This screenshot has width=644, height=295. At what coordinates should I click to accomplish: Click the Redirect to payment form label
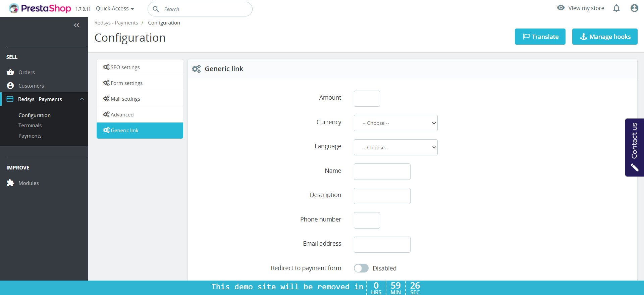pyautogui.click(x=306, y=268)
